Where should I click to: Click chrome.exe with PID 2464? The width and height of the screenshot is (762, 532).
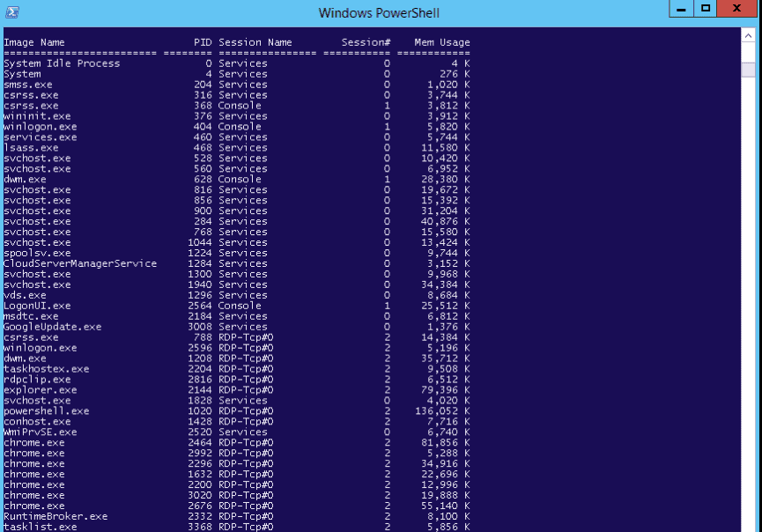click(x=34, y=443)
